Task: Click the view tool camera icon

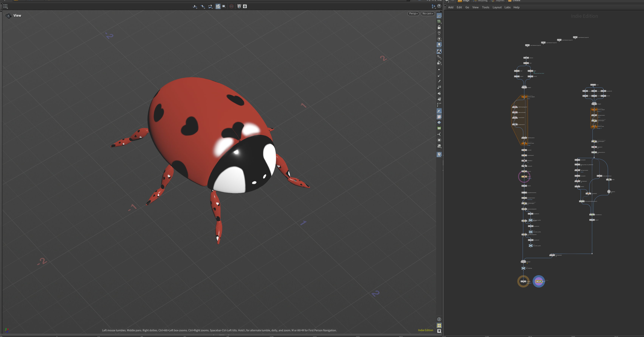Action: coord(9,16)
